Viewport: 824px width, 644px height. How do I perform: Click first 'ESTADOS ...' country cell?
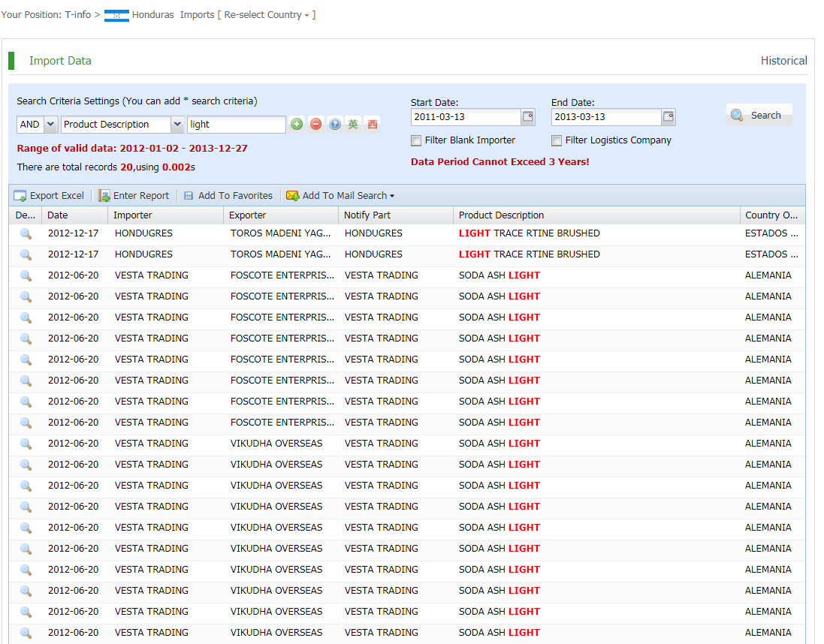coord(771,233)
